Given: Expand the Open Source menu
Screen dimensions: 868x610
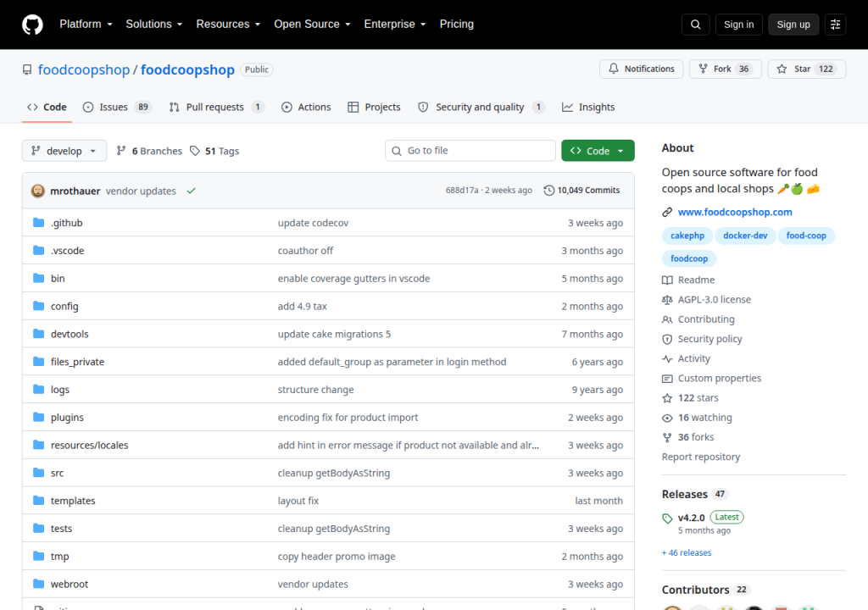Looking at the screenshot, I should [x=312, y=25].
